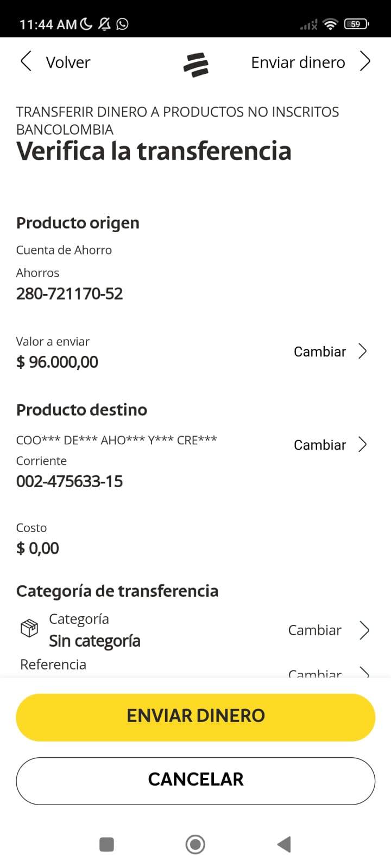The height and width of the screenshot is (868, 391).
Task: Tap Cambiar link for Sin categoría
Action: click(x=314, y=630)
